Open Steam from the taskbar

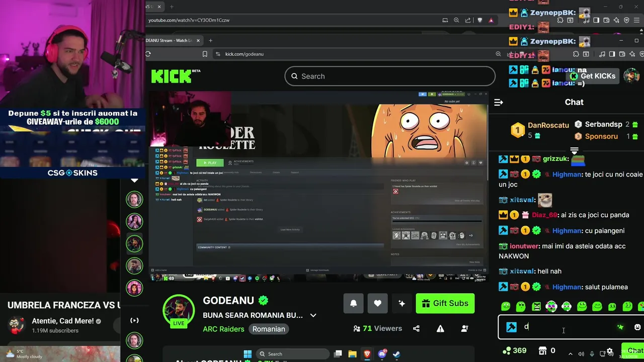coord(396,354)
